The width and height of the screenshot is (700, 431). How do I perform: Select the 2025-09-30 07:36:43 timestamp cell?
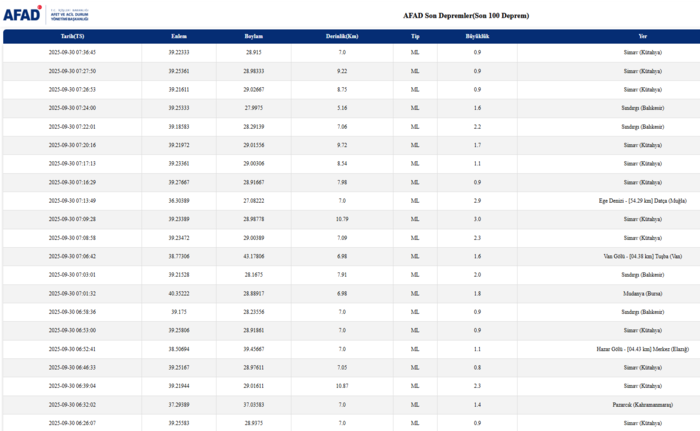(x=73, y=51)
